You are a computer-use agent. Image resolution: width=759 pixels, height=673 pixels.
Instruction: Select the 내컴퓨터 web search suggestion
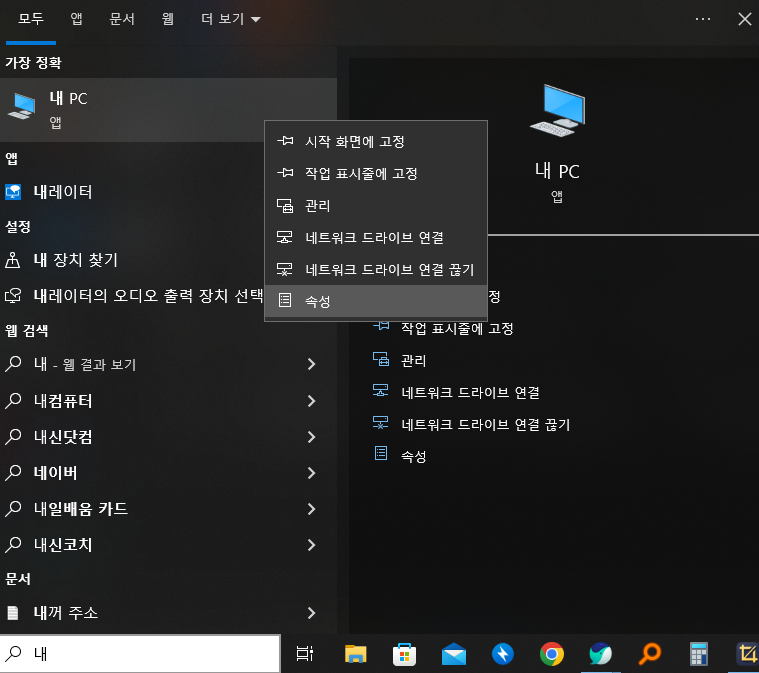pyautogui.click(x=63, y=401)
